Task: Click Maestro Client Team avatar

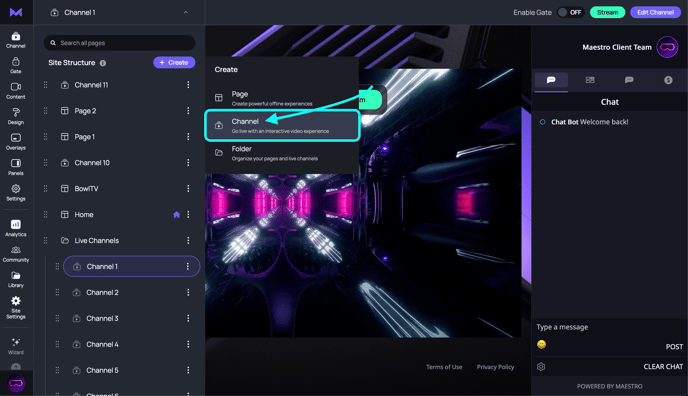Action: tap(667, 47)
